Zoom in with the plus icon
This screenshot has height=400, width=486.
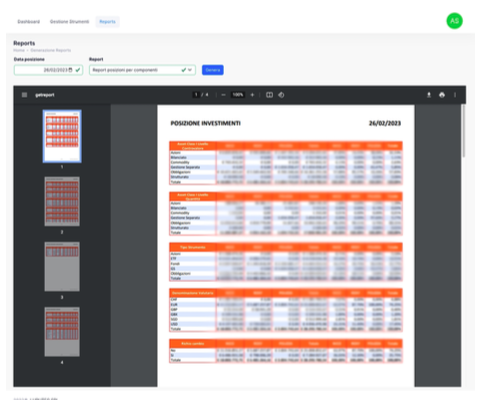tap(252, 95)
